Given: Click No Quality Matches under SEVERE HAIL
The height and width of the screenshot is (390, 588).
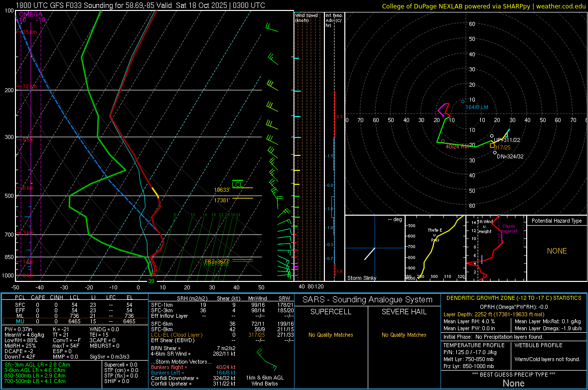Looking at the screenshot, I should coord(404,335).
